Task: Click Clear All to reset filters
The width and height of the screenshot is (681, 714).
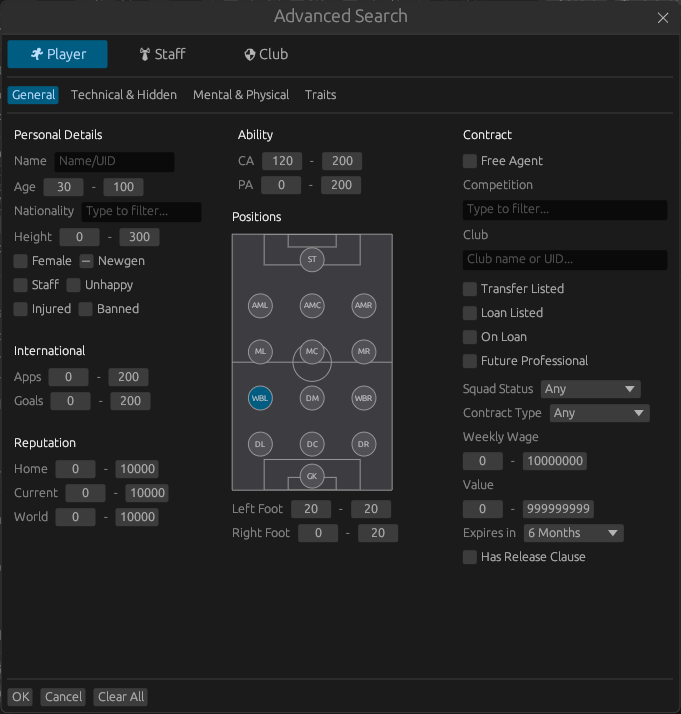Action: click(121, 697)
